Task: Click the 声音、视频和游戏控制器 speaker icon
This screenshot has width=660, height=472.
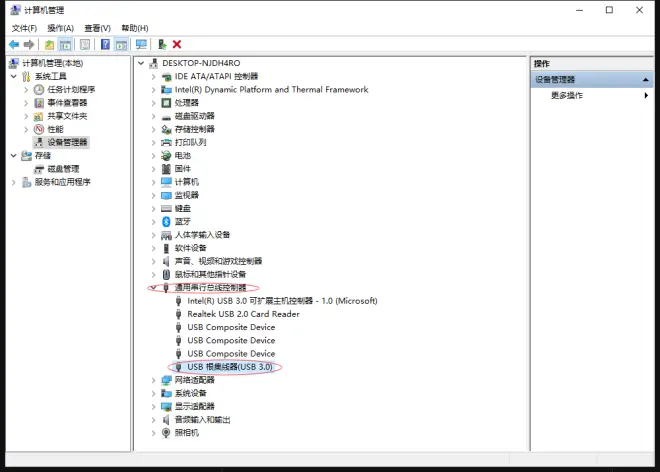Action: coord(166,261)
